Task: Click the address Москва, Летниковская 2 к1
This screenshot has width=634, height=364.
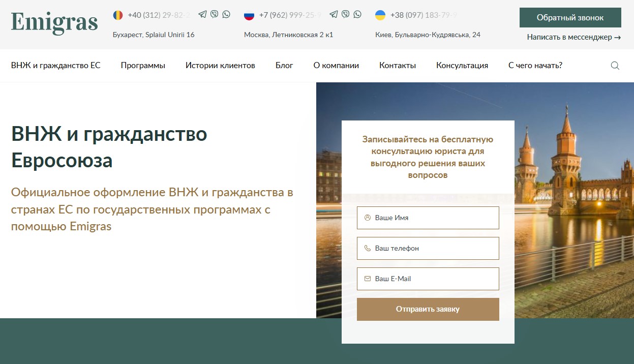Action: [288, 35]
